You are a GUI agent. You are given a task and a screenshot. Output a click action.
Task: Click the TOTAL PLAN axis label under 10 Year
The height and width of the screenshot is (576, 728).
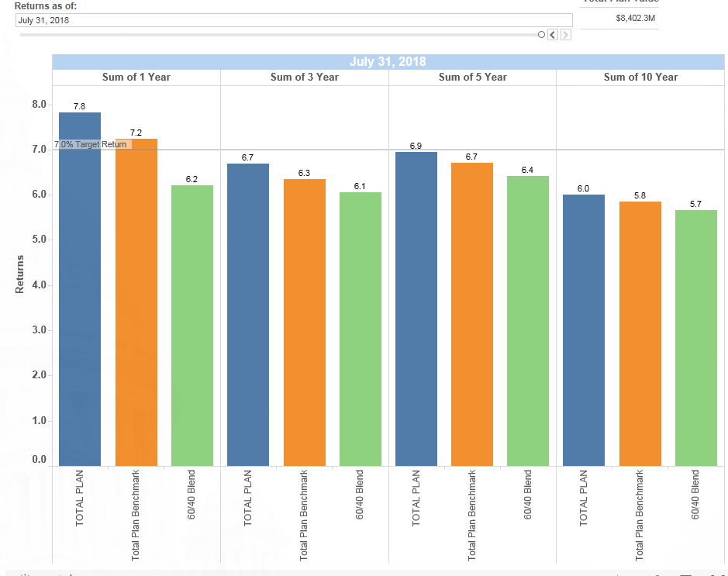(x=583, y=498)
